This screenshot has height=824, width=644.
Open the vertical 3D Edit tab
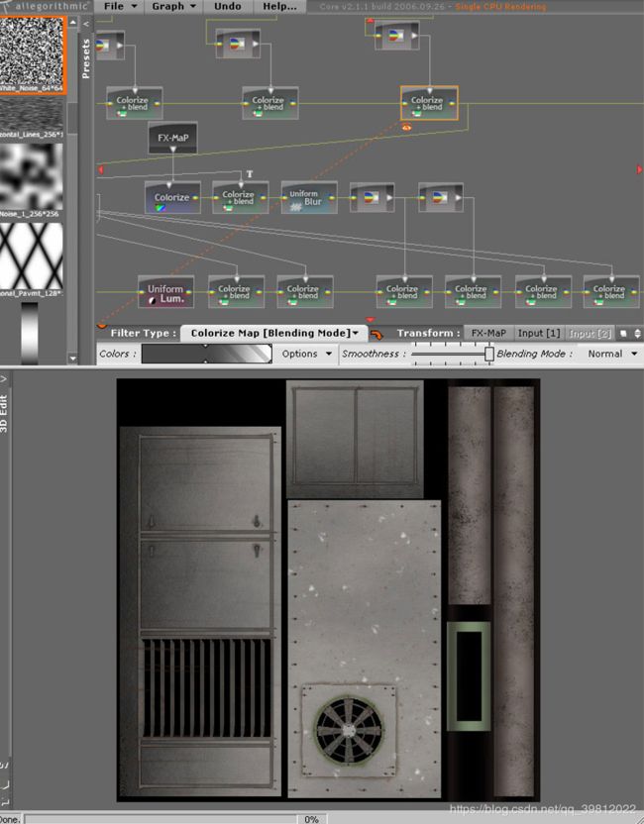pyautogui.click(x=4, y=414)
